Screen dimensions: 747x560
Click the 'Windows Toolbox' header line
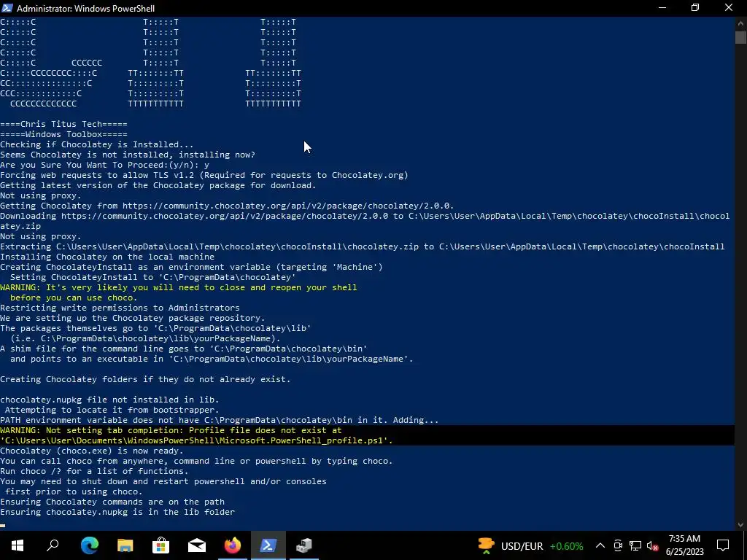(x=64, y=134)
